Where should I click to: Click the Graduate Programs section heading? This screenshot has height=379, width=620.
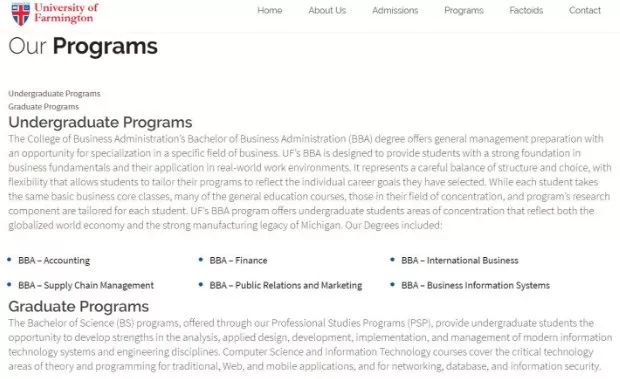click(x=79, y=306)
